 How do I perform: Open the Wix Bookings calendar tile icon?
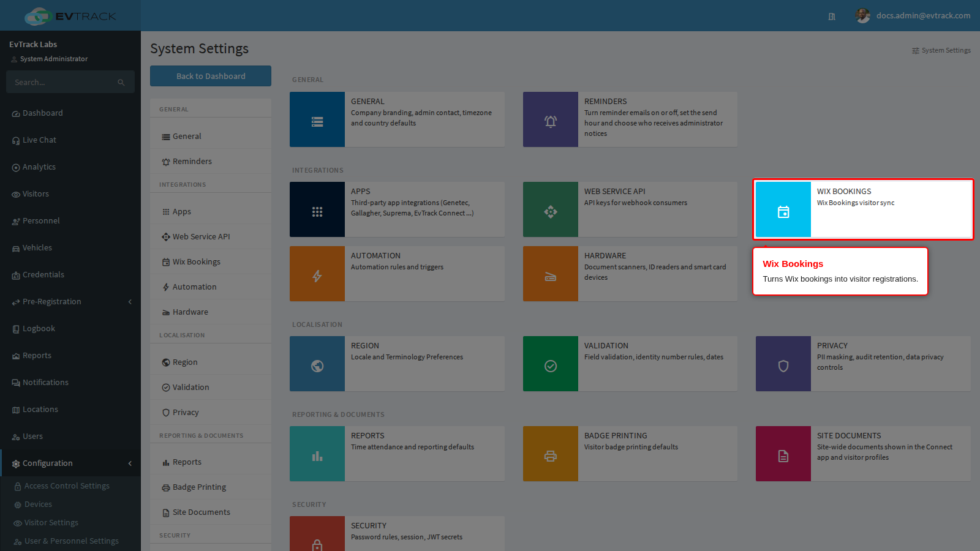(783, 209)
